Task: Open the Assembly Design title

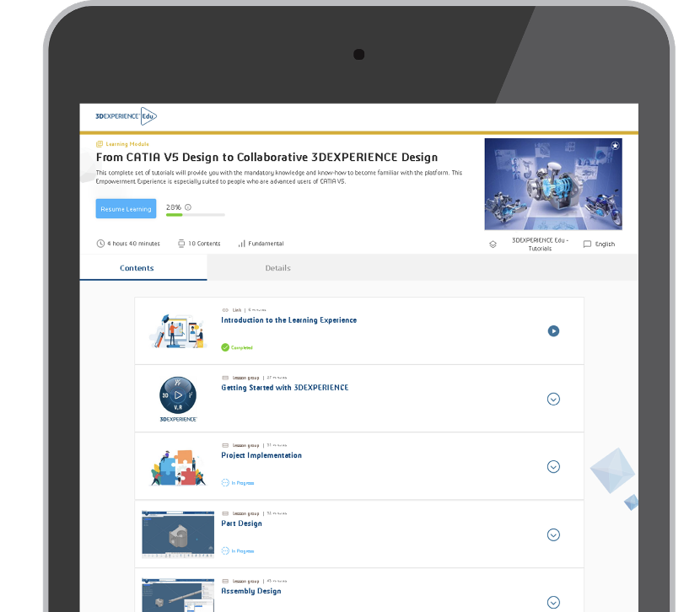Action: coord(251,591)
